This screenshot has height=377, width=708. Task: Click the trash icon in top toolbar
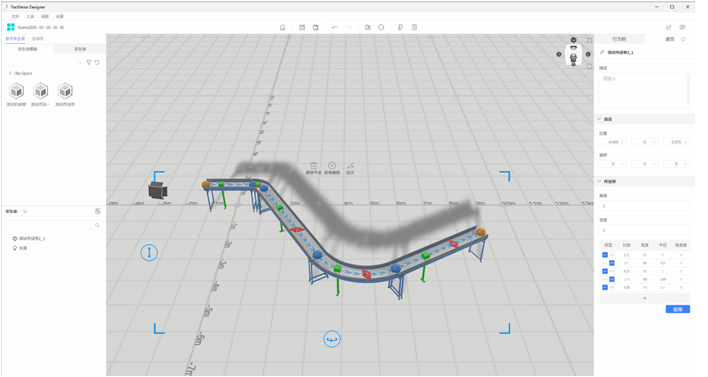415,27
